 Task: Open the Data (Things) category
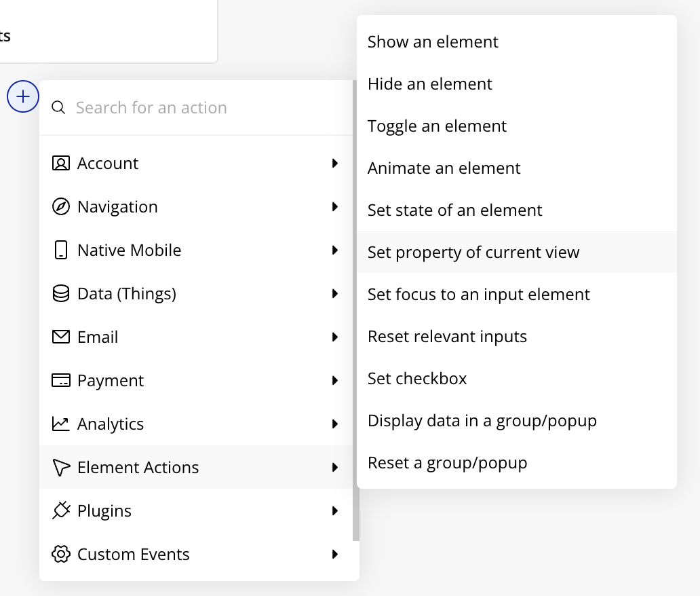pos(196,293)
